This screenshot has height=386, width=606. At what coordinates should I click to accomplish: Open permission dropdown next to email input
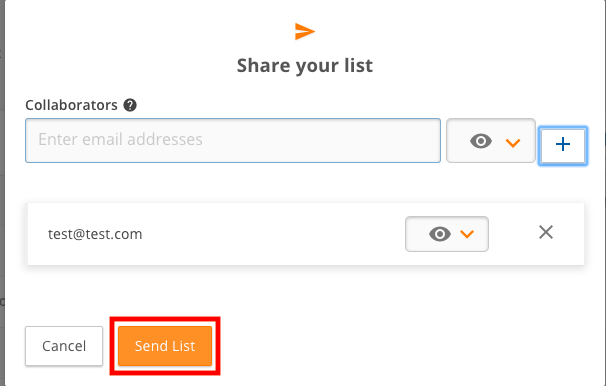pyautogui.click(x=491, y=141)
